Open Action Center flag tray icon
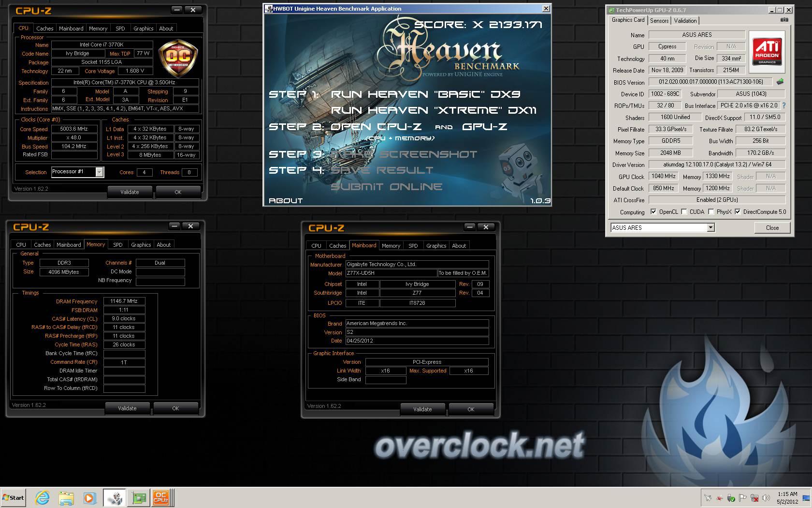 pyautogui.click(x=742, y=498)
